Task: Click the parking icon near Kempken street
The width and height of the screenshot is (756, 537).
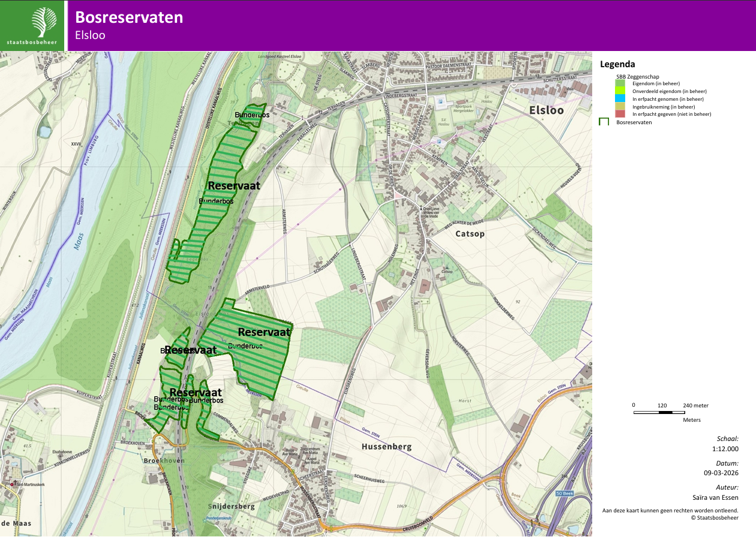Action: coord(439,142)
